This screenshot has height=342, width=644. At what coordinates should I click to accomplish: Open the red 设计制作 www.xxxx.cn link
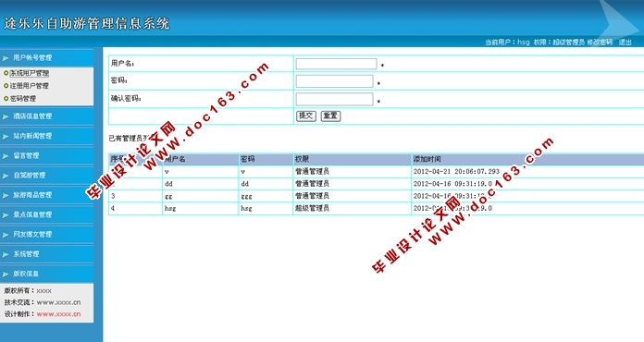tap(58, 314)
